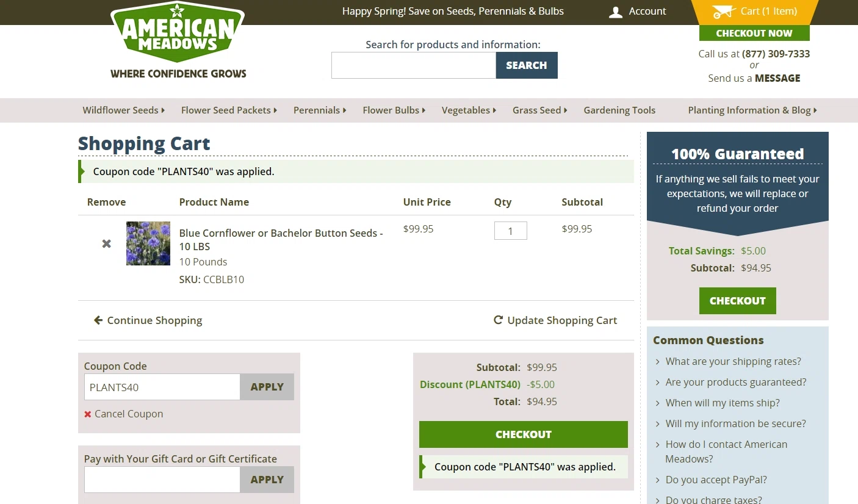Click the Cancel Coupon link
The image size is (858, 504).
pos(129,414)
